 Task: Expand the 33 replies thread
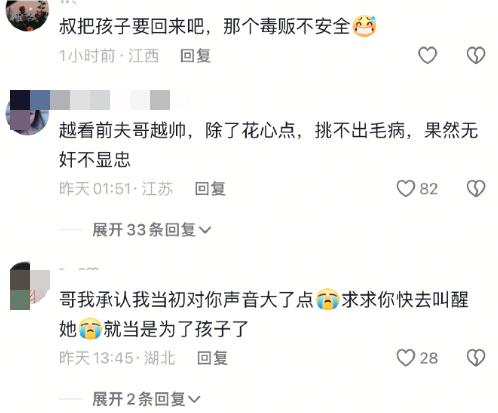pos(152,230)
